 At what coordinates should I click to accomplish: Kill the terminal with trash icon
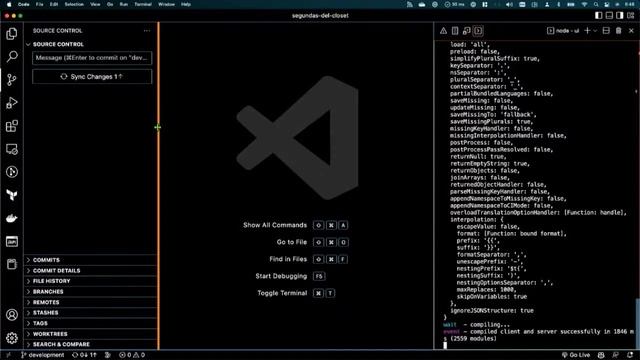pyautogui.click(x=619, y=31)
